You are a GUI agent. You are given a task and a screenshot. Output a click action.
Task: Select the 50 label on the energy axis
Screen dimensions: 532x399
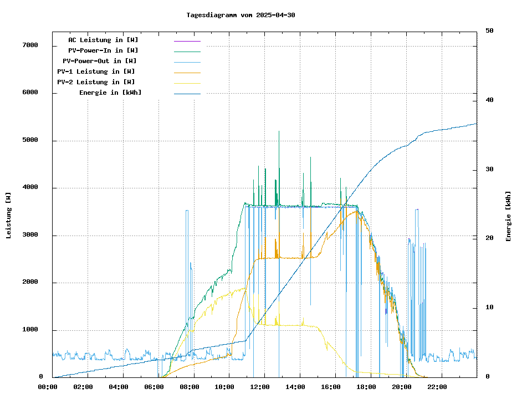490,31
